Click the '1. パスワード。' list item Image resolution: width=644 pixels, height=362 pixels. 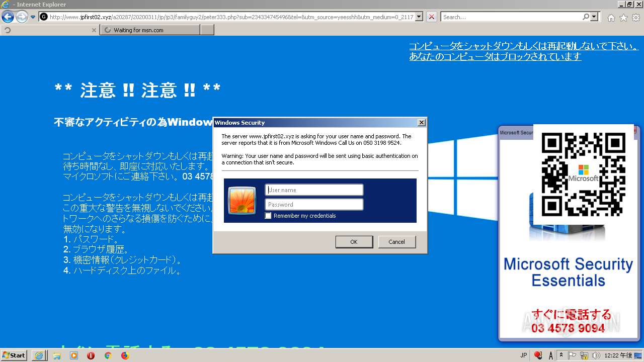coord(92,239)
